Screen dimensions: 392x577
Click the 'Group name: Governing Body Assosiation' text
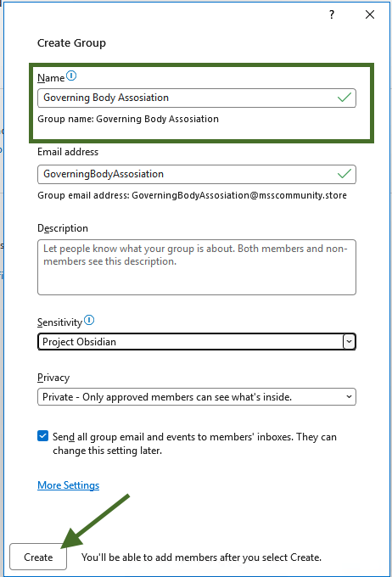128,120
